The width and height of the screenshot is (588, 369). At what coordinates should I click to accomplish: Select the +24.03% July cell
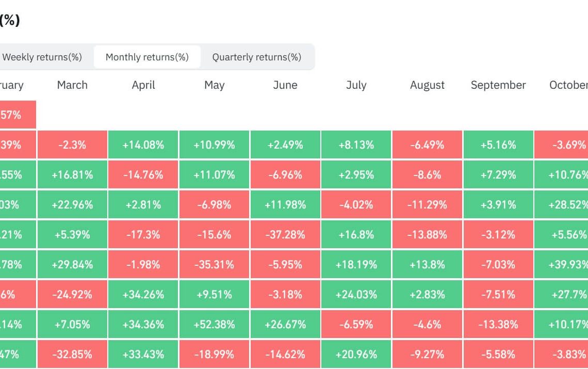coord(356,295)
